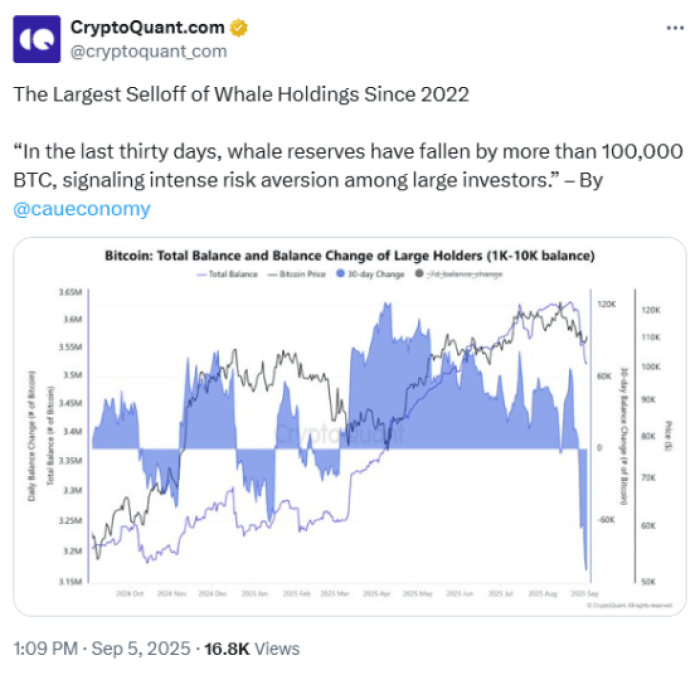This screenshot has height=675, width=700.
Task: Click the CryptoQuant profile avatar
Action: pyautogui.click(x=36, y=39)
